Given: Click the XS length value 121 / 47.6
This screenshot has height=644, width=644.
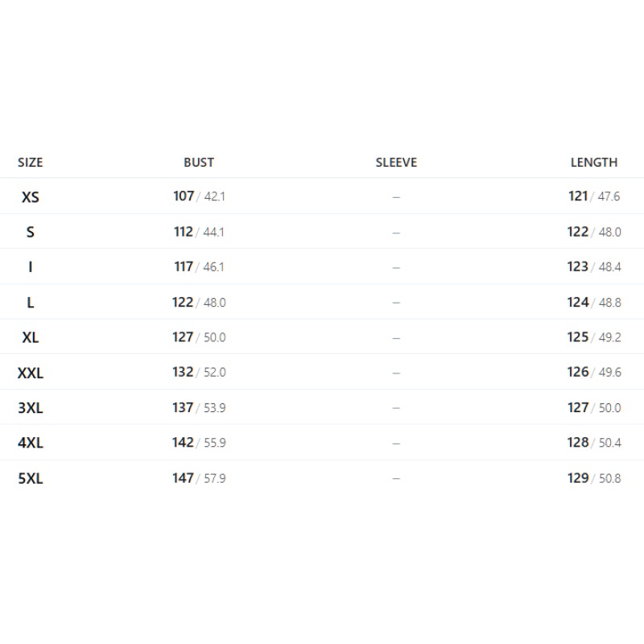Looking at the screenshot, I should 594,196.
